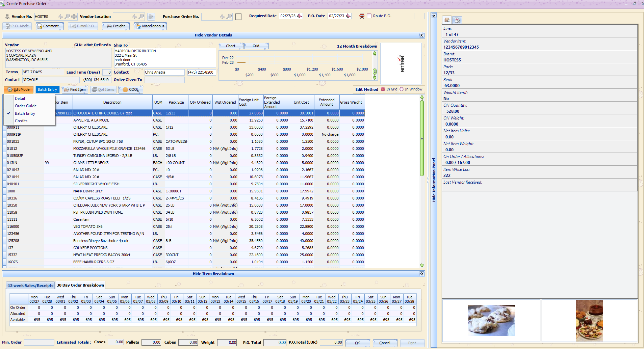
Task: Choose Order Guide from the Edit Mode menu
Action: coord(26,106)
